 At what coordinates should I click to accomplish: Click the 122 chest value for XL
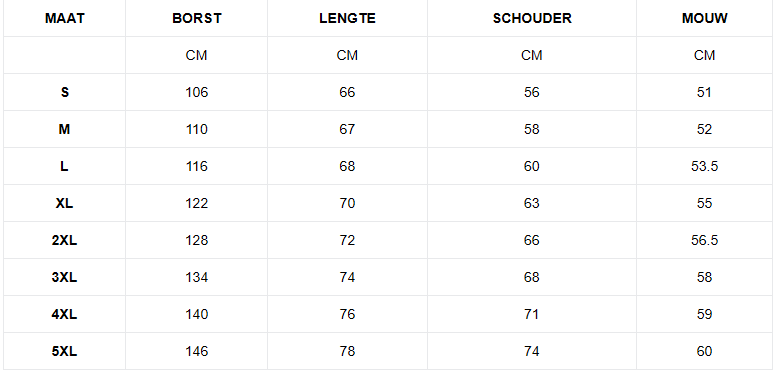pos(196,203)
